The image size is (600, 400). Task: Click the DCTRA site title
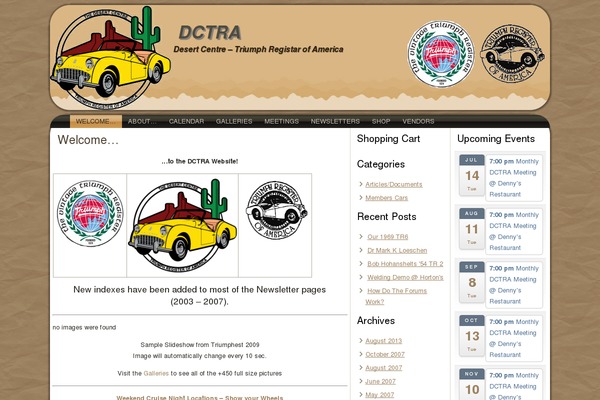coord(210,33)
